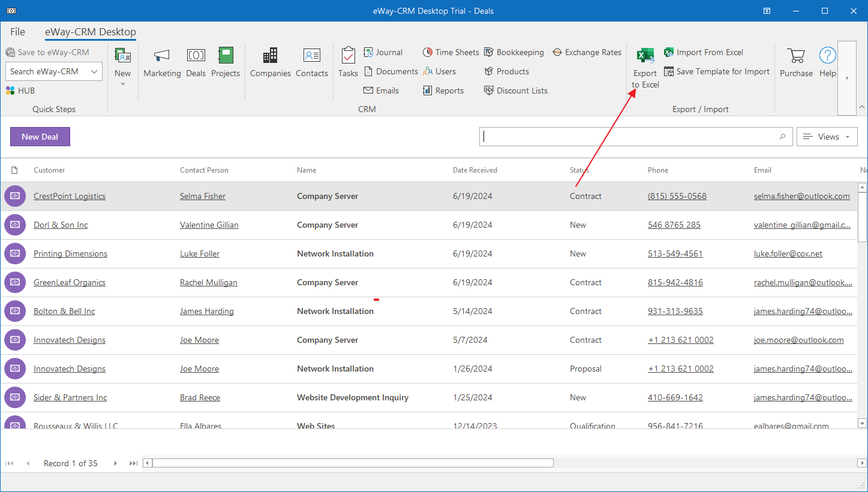Viewport: 868px width, 492px height.
Task: Expand the New item dropdown
Action: point(123,84)
